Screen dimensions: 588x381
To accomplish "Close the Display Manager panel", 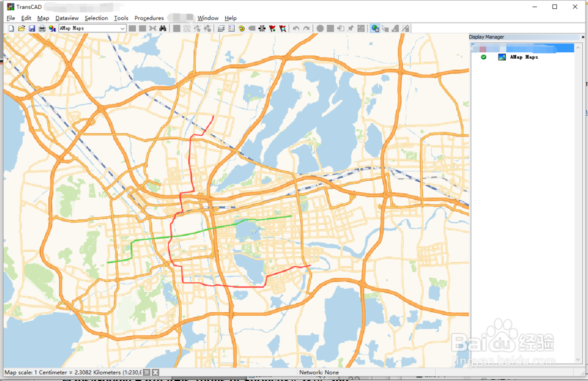I will [583, 37].
